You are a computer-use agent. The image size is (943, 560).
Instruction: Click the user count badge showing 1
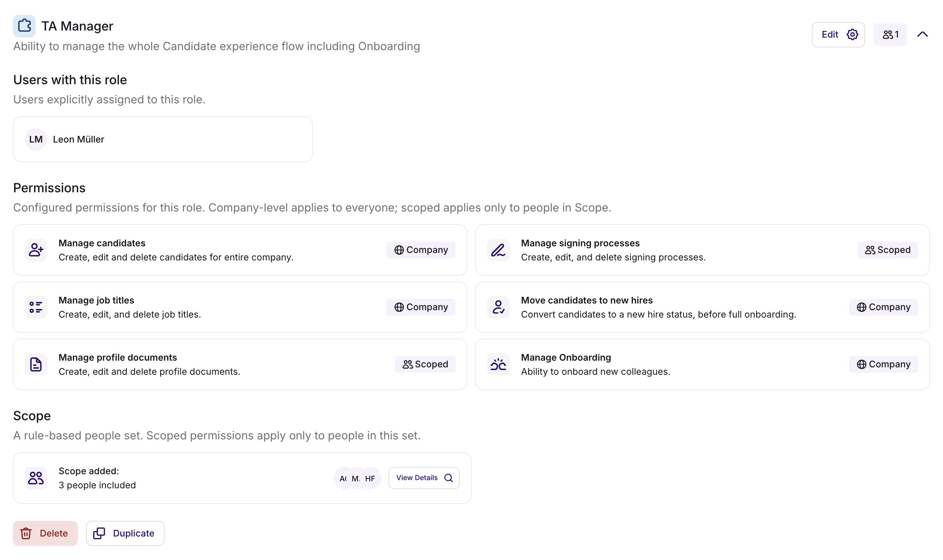[x=890, y=34]
